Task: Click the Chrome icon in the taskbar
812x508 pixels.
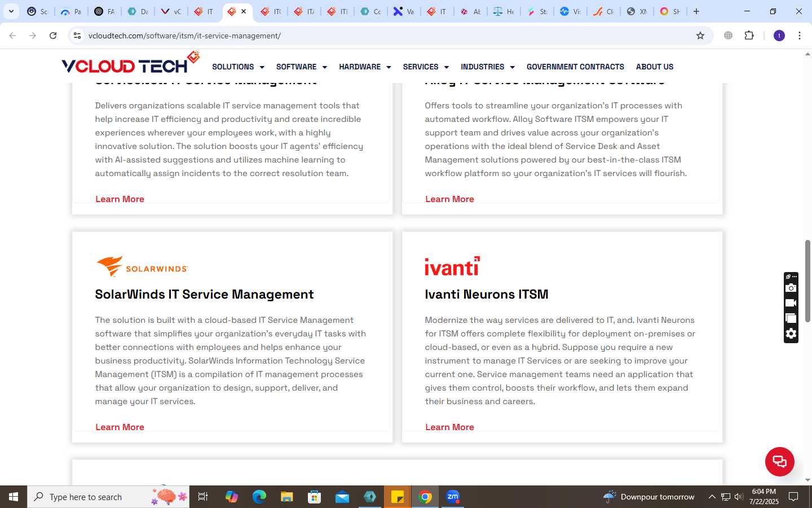Action: [x=426, y=497]
